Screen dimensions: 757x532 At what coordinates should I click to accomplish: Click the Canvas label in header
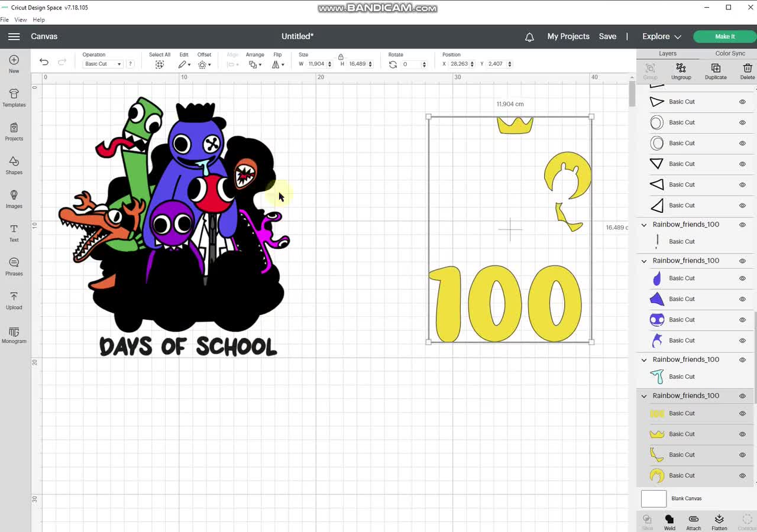pyautogui.click(x=44, y=37)
